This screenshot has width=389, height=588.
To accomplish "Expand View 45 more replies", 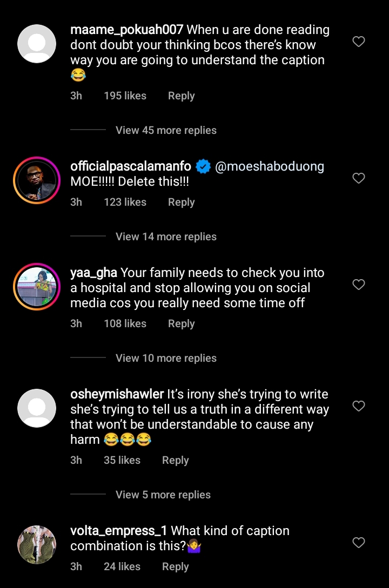I will [x=166, y=130].
